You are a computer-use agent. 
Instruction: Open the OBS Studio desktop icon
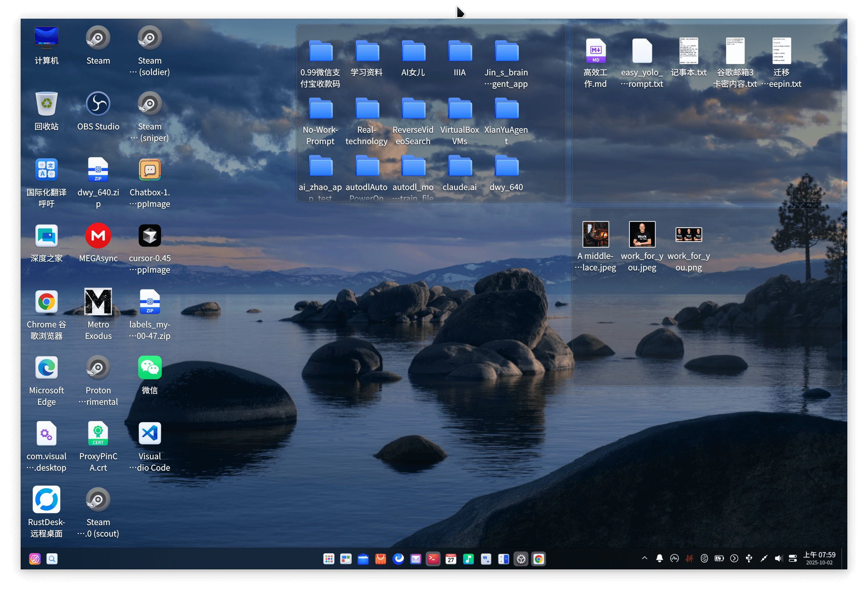pyautogui.click(x=98, y=104)
